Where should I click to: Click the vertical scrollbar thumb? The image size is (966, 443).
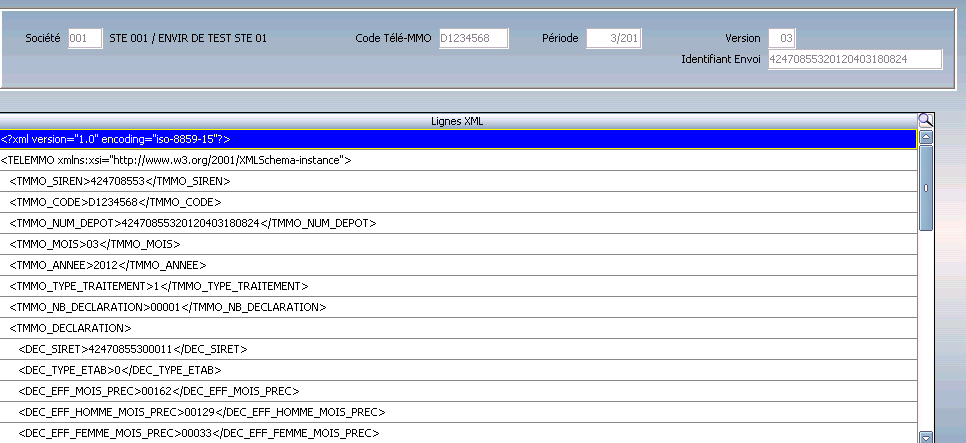(x=926, y=188)
